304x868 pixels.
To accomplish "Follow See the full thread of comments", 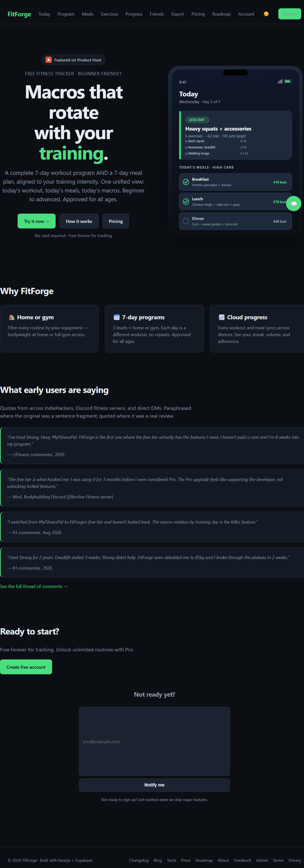I will [34, 586].
